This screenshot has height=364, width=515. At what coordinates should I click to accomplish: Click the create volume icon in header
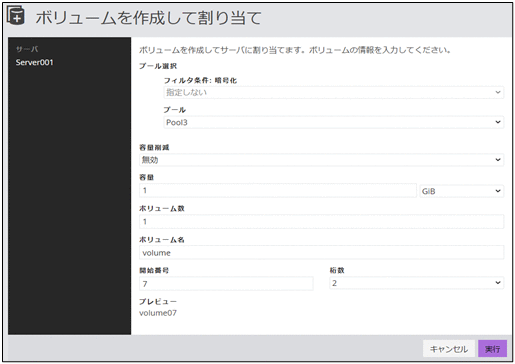pyautogui.click(x=15, y=15)
